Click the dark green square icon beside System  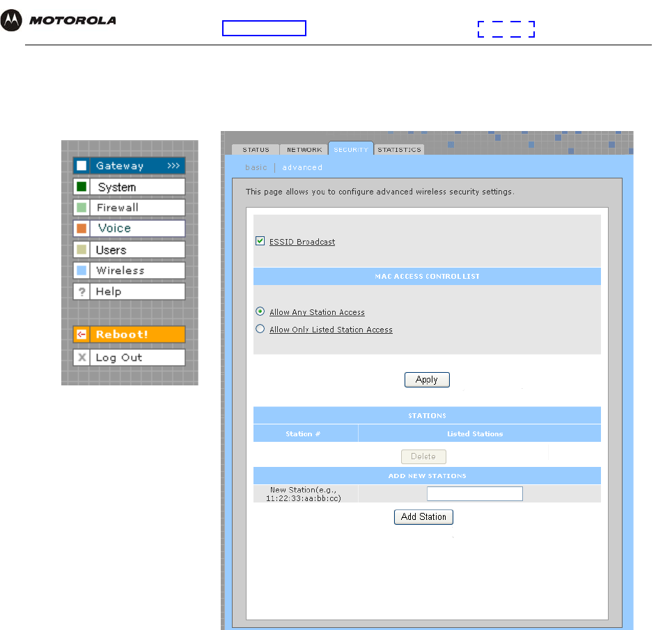[x=81, y=187]
